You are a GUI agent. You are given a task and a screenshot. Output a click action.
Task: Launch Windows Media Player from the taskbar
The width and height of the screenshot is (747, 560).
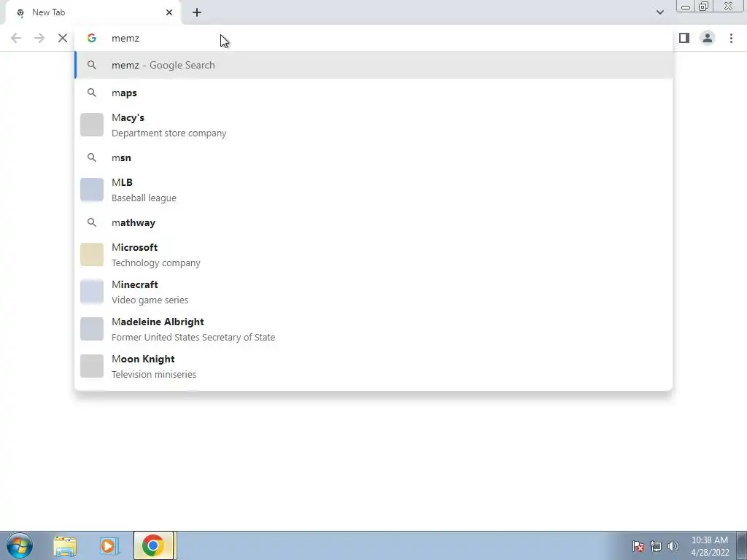point(109,545)
